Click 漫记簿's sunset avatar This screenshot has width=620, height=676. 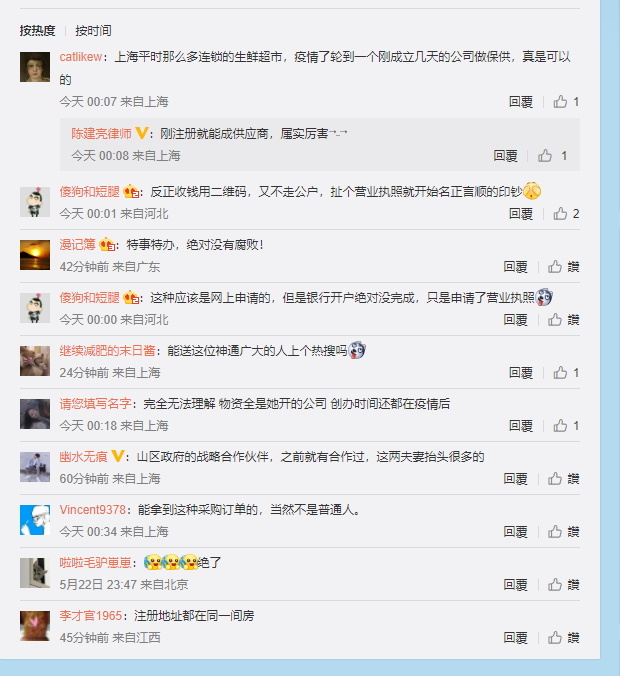35,255
